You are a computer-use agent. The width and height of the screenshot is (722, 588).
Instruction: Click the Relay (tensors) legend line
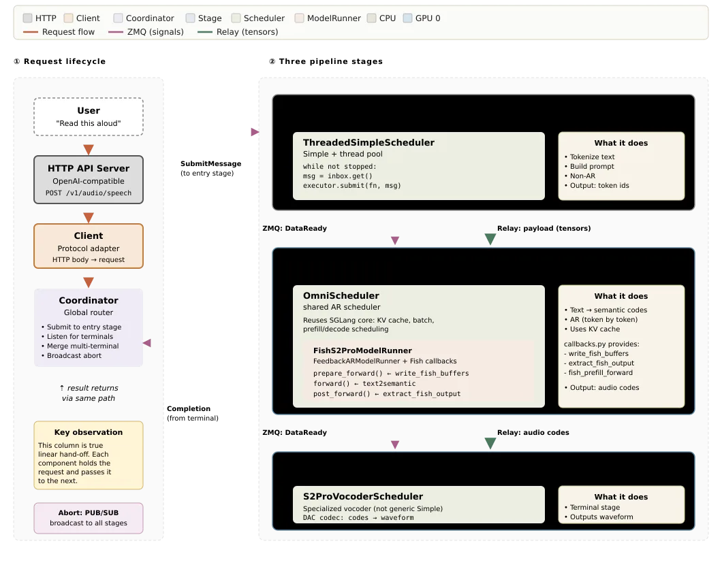coord(205,32)
